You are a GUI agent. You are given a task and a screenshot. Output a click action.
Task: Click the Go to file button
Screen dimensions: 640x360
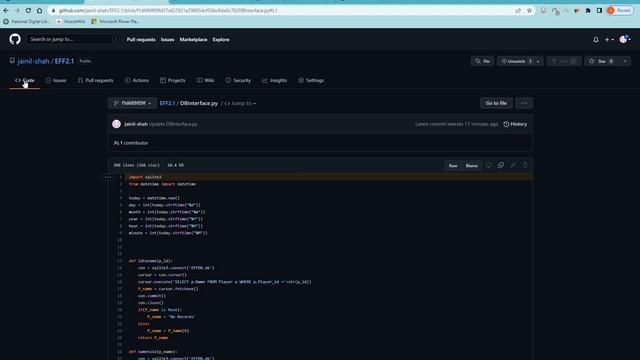click(x=496, y=103)
